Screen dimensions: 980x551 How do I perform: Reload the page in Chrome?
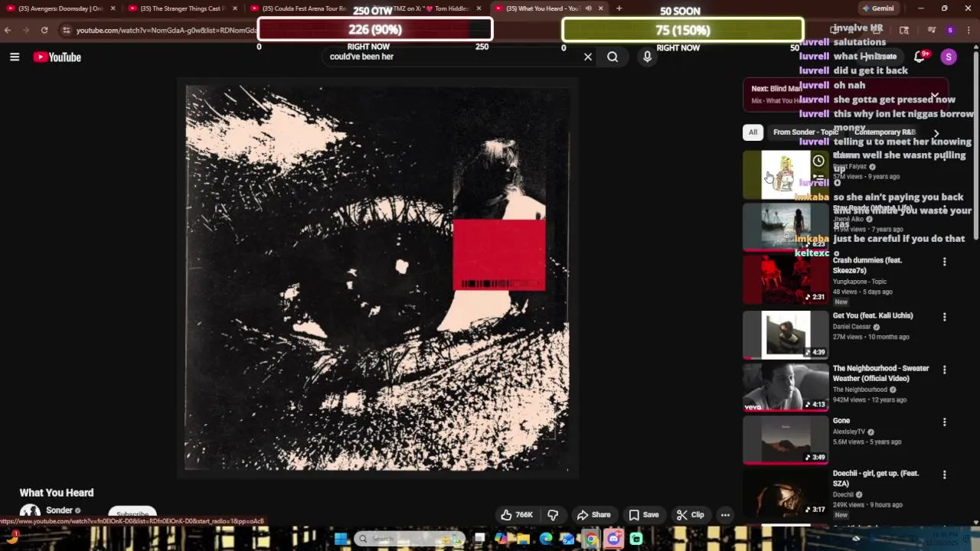click(x=44, y=30)
